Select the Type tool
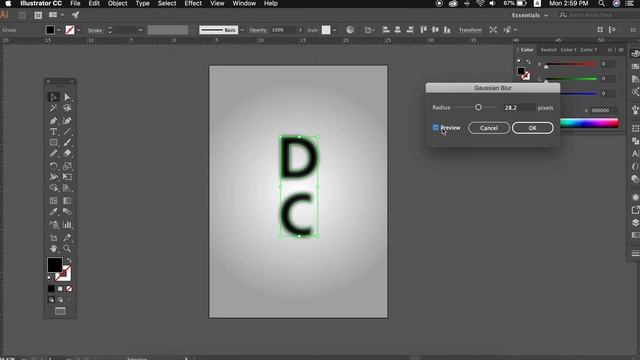640x360 pixels. tap(53, 132)
